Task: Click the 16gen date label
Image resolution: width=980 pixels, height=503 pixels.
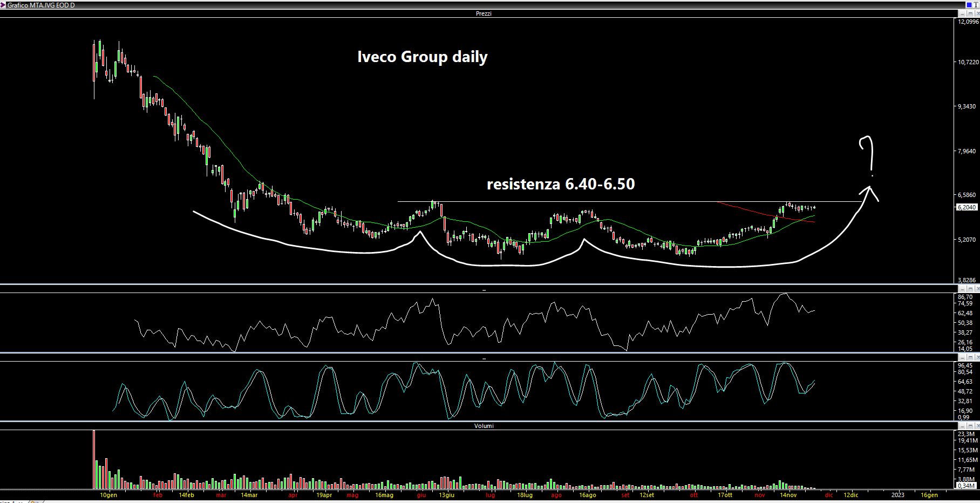Action: coord(929,495)
